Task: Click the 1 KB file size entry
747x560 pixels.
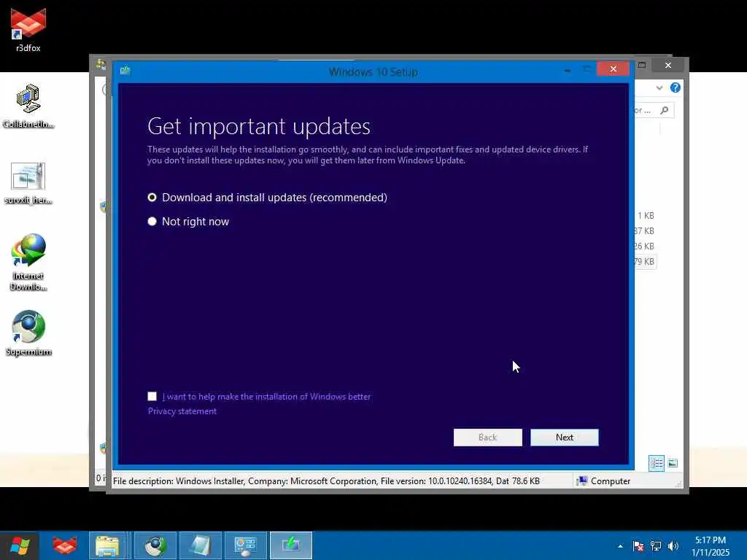Action: coord(646,215)
